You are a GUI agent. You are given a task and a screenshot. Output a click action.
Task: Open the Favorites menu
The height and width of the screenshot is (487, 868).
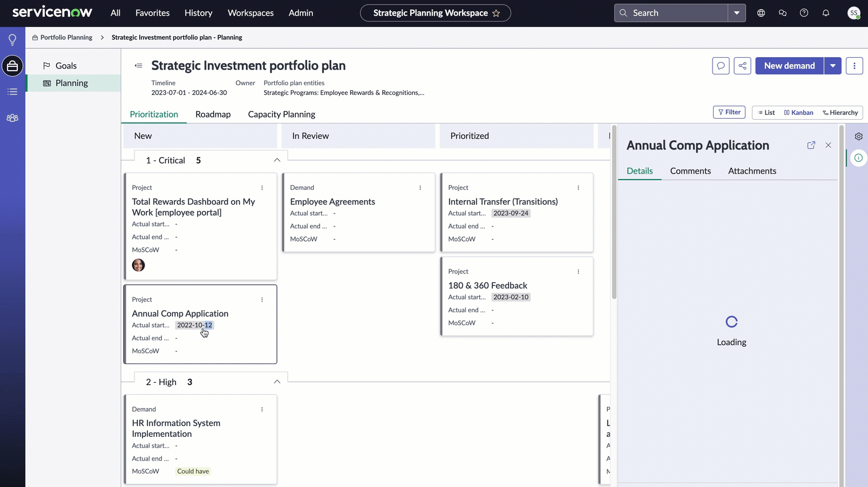tap(152, 13)
